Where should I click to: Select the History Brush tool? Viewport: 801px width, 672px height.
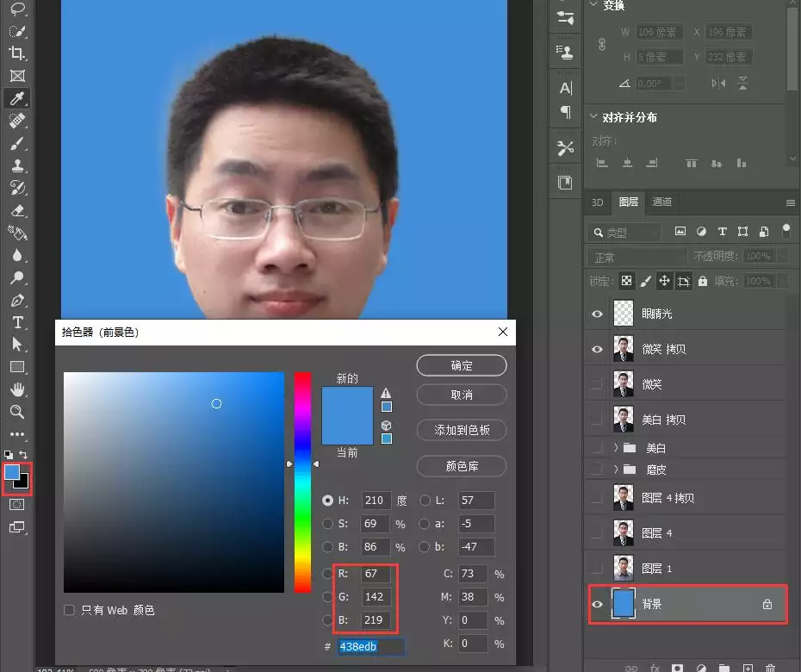pos(17,188)
